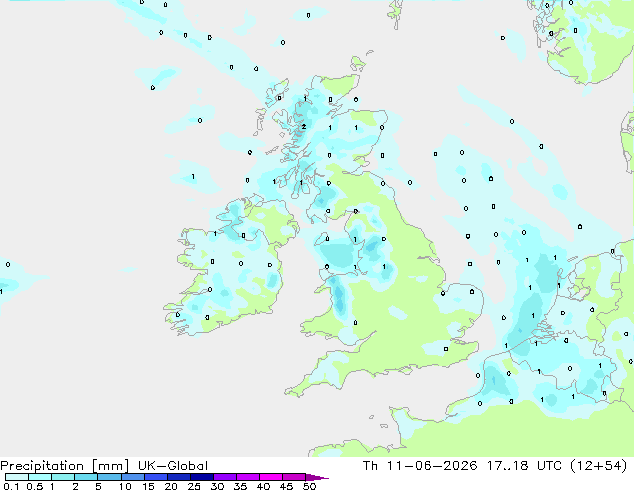Click the "17..18 UTC" time text

pyautogui.click(x=524, y=466)
